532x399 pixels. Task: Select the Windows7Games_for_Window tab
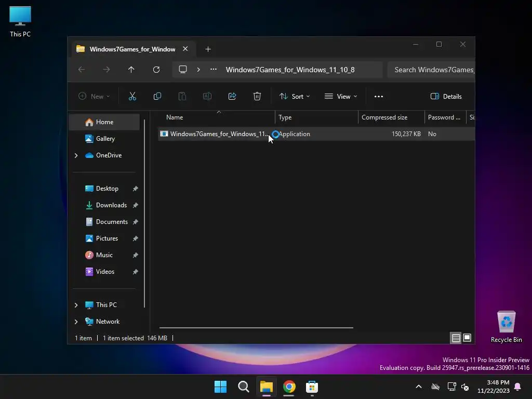tap(132, 49)
